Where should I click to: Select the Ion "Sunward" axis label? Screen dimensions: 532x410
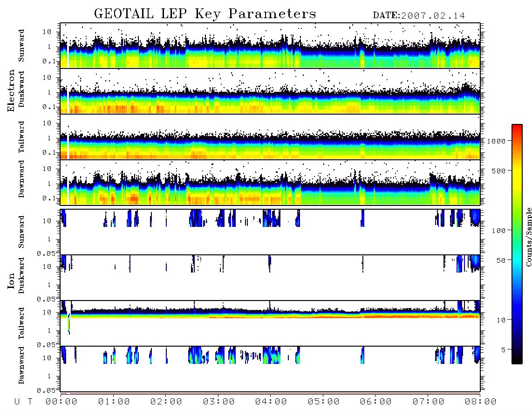click(21, 232)
